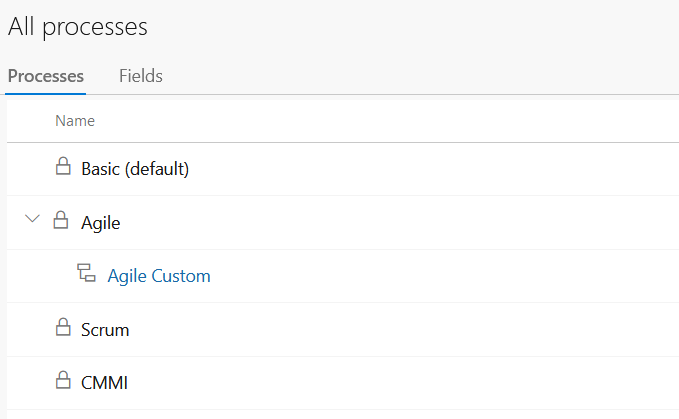Click the All processes page heading
The image size is (679, 419).
click(78, 26)
